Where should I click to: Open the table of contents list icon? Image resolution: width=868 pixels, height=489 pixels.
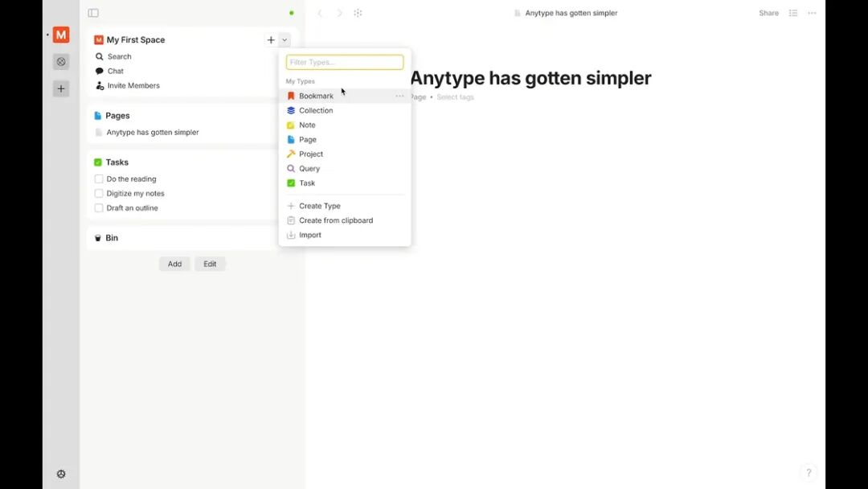pos(793,13)
